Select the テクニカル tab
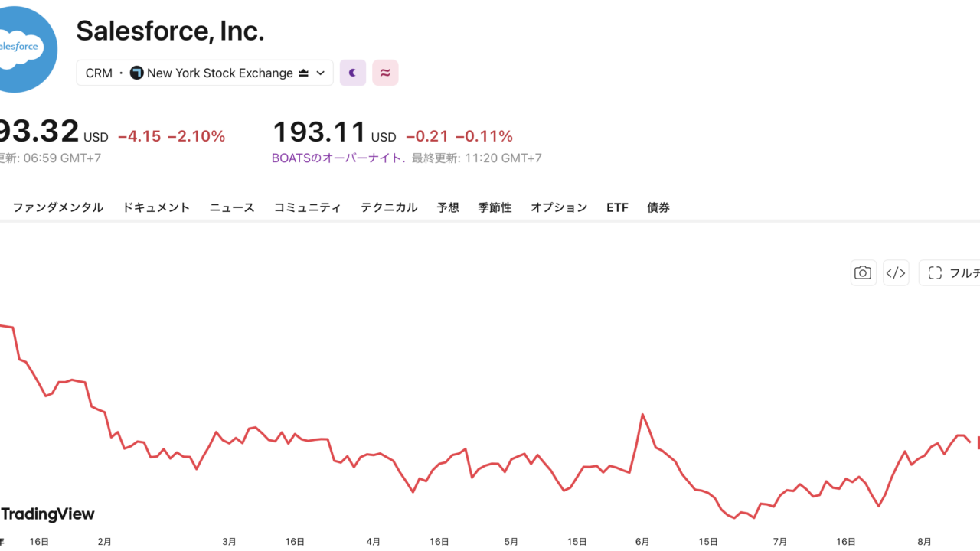Screen dimensions: 980x551 [389, 207]
